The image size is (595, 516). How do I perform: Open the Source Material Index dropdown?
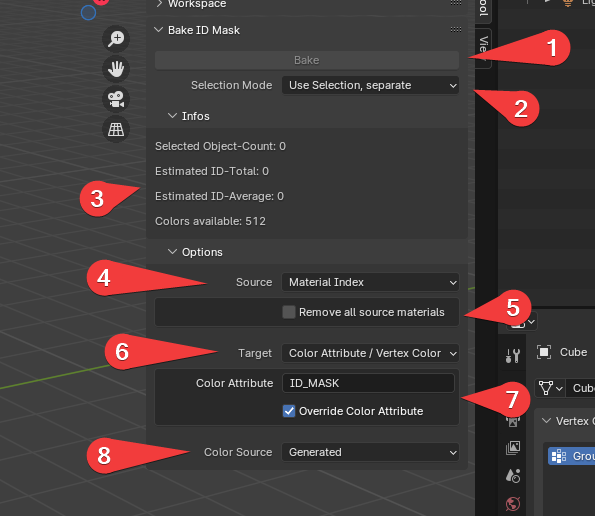coord(370,282)
